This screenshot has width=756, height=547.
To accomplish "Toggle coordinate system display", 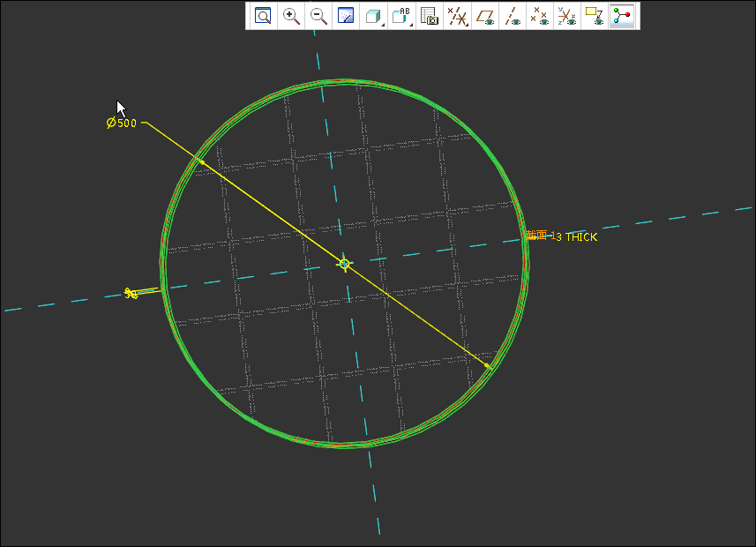I will click(567, 16).
